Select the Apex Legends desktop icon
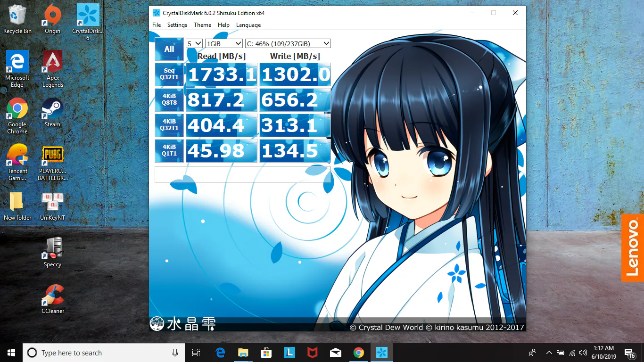 pyautogui.click(x=53, y=69)
